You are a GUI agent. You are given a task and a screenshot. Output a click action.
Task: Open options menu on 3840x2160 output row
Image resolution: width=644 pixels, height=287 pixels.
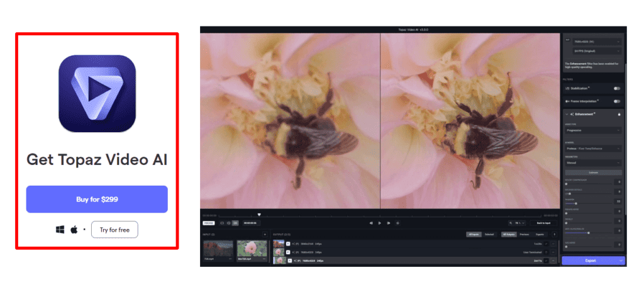(553, 244)
